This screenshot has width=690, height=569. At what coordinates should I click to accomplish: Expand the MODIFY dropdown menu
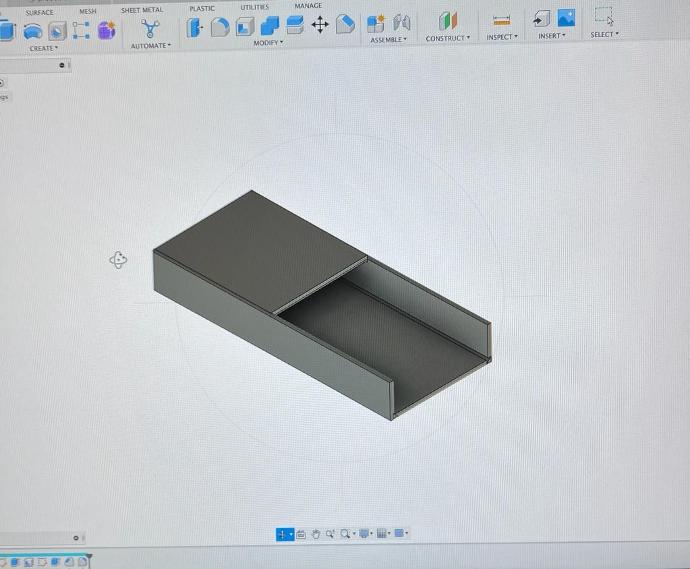click(268, 43)
